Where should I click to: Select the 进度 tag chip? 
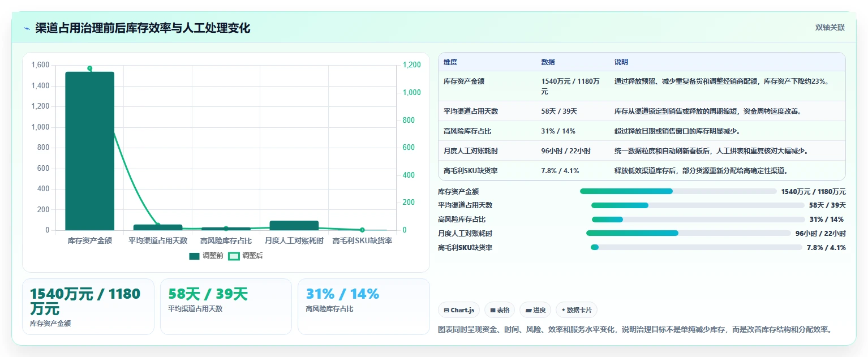tap(535, 310)
